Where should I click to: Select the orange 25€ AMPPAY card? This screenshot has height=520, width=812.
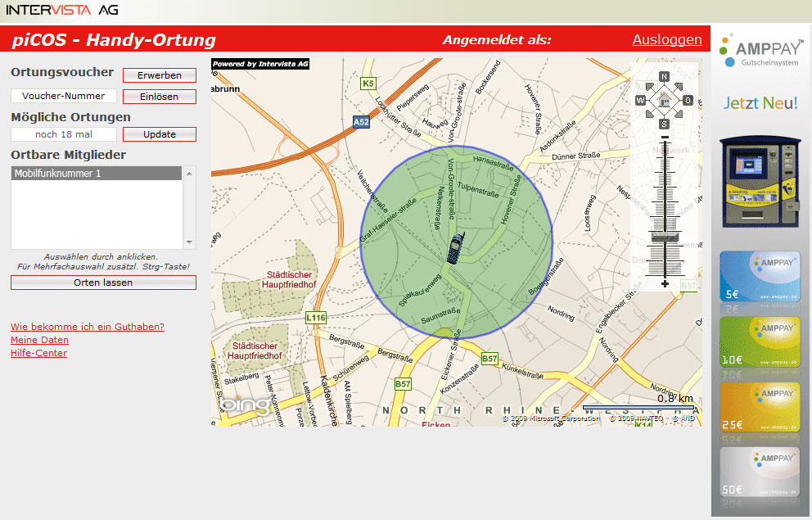point(760,407)
